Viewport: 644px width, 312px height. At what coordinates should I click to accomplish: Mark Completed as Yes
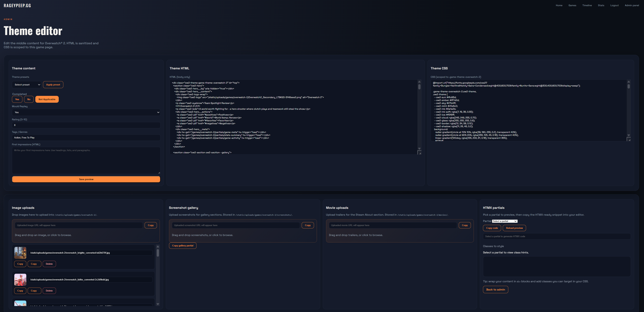coord(17,99)
